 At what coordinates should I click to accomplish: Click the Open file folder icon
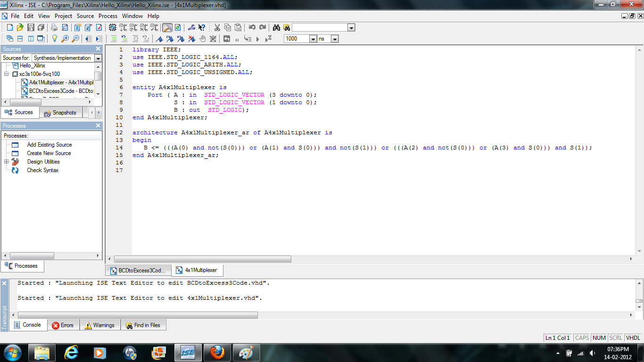tap(20, 27)
